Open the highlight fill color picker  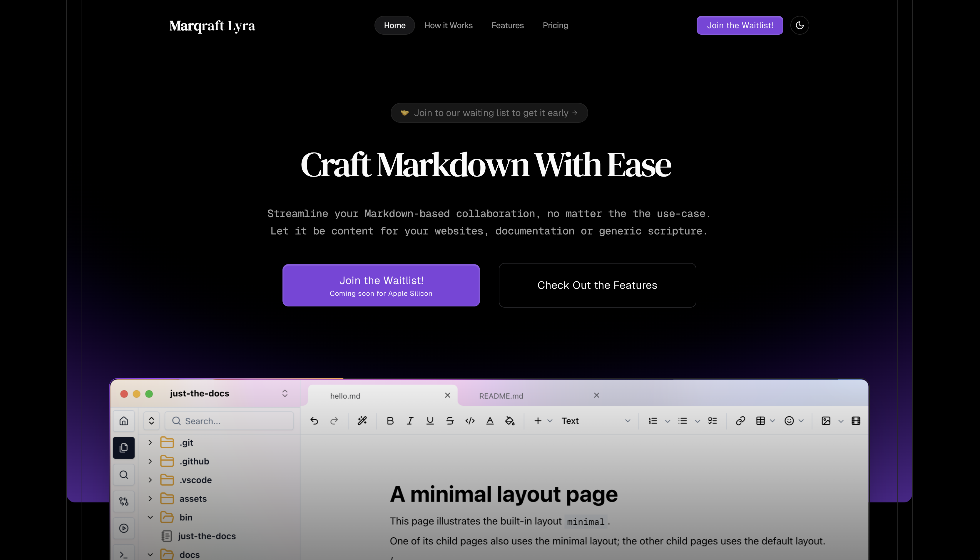click(x=510, y=421)
